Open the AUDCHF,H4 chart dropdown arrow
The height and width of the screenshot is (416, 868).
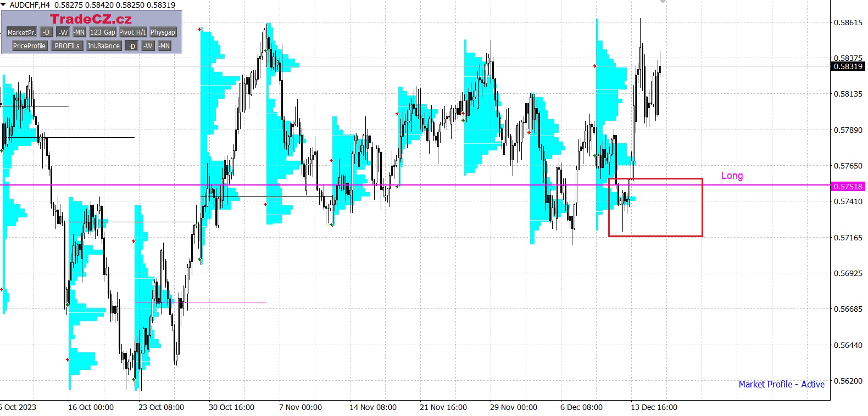[4, 4]
